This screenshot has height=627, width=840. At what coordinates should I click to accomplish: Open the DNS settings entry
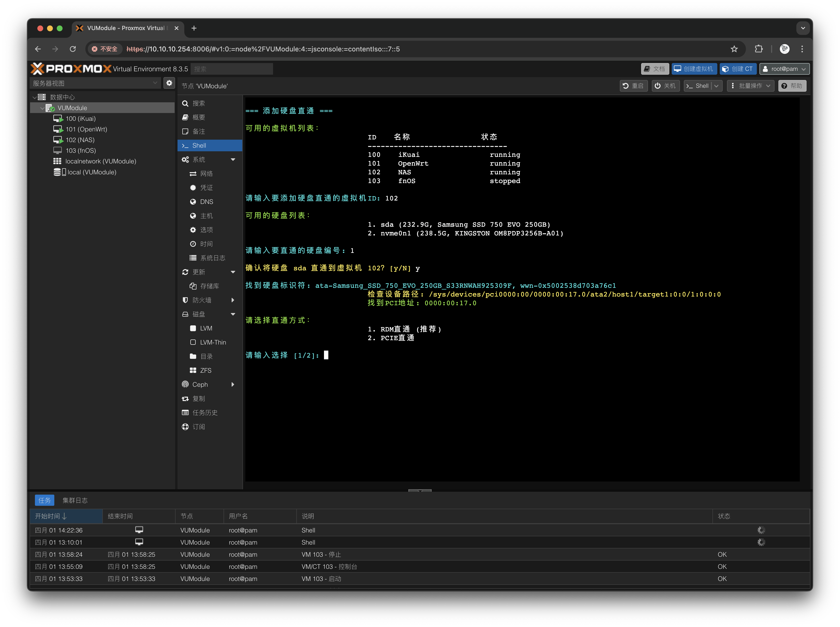point(207,201)
